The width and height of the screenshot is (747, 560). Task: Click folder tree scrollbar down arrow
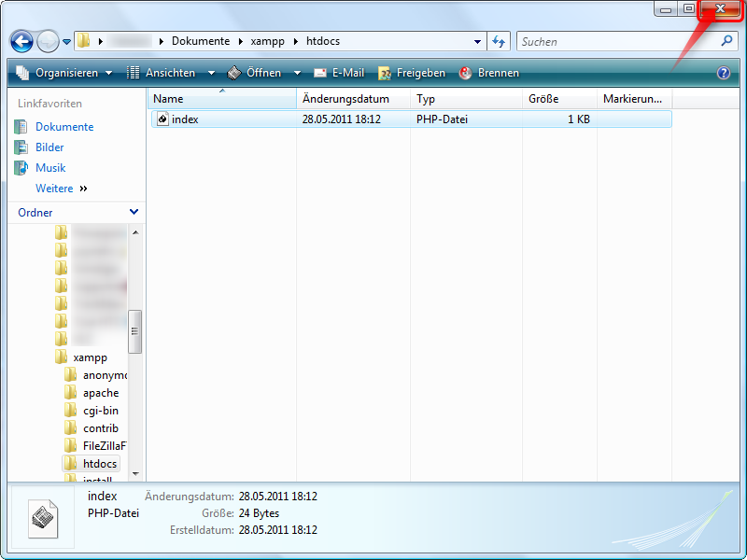[135, 474]
